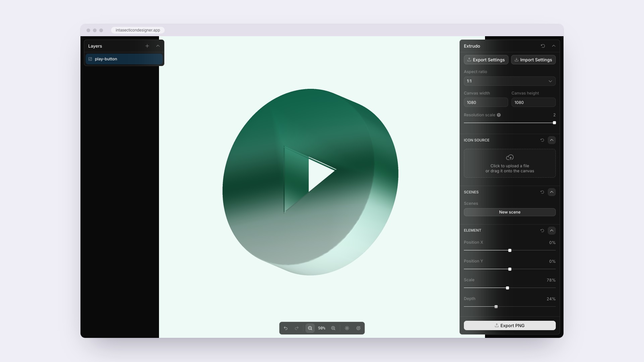The height and width of the screenshot is (362, 644).
Task: Collapse the Element section
Action: click(551, 231)
